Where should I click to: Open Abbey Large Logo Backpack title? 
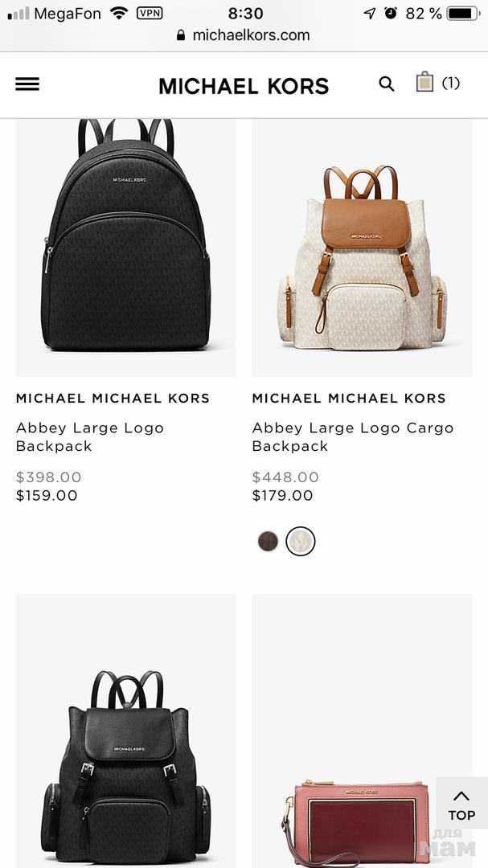coord(90,436)
